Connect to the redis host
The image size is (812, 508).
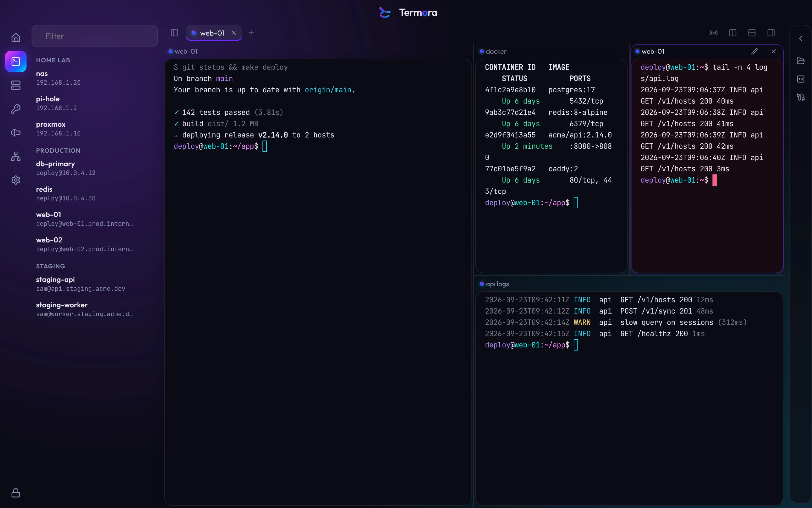95,194
